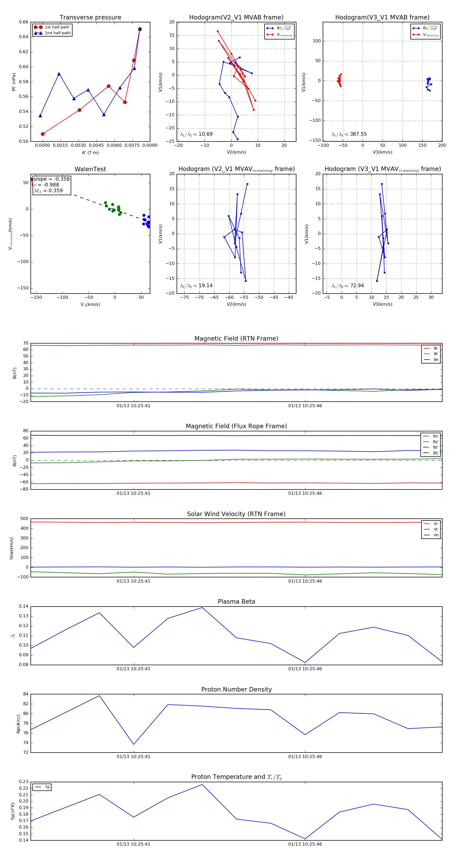Select the "Bn" legend entry
Screen dimensions: 473x868
click(x=431, y=360)
